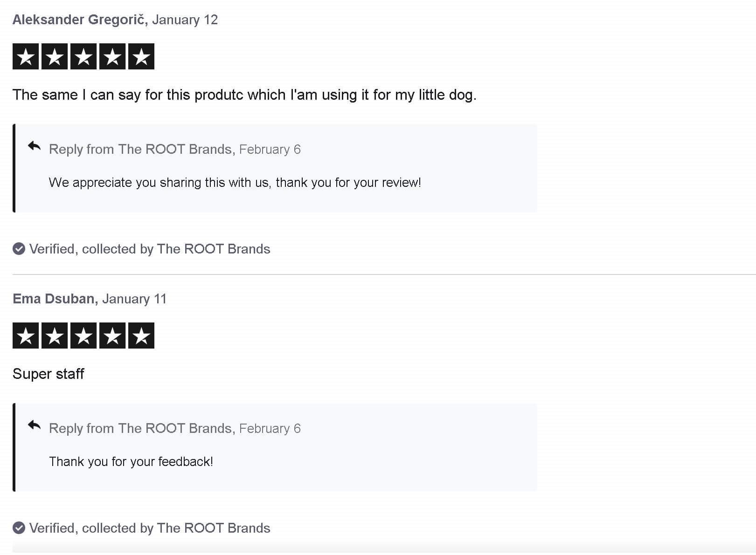The width and height of the screenshot is (756, 555).
Task: Click fifth star of Ema Dsuban's rating
Action: [x=141, y=336]
